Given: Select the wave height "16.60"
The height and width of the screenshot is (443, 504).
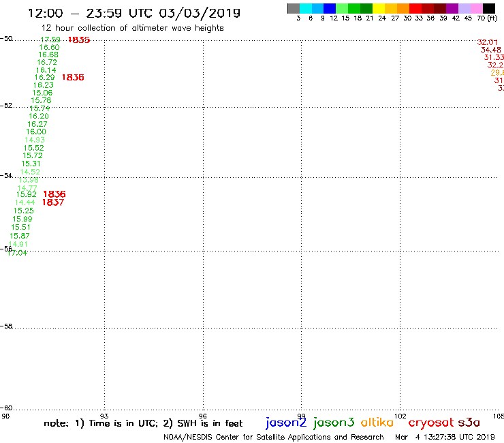Looking at the screenshot, I should click(49, 47).
